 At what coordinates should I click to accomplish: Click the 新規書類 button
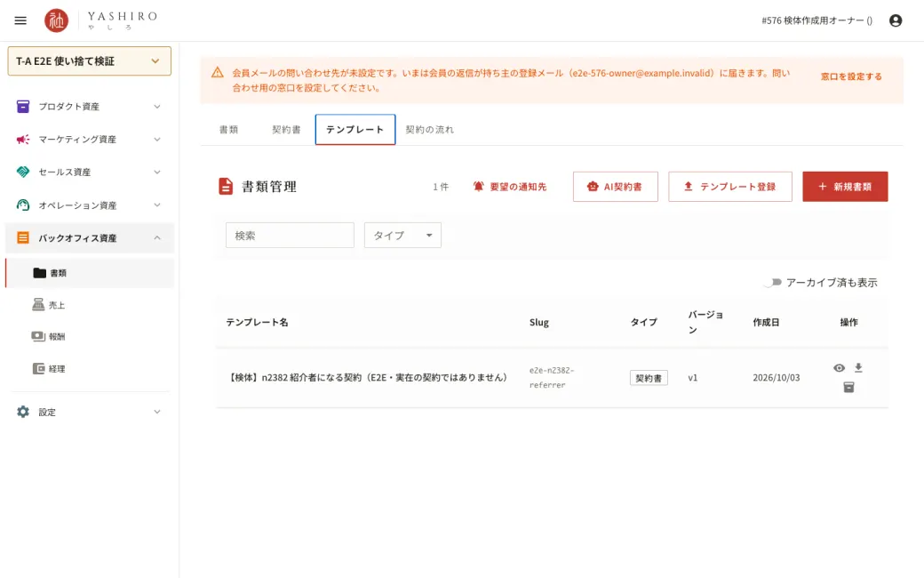(845, 187)
